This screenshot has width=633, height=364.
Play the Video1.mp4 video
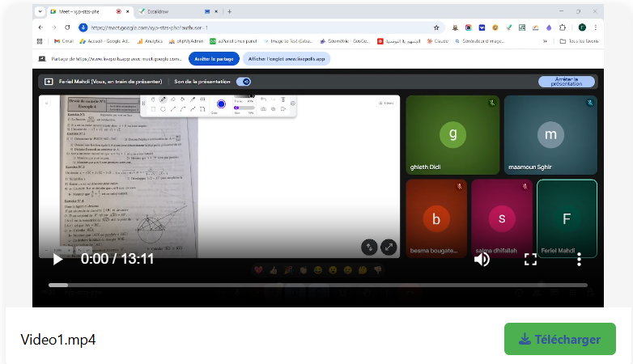tap(57, 260)
